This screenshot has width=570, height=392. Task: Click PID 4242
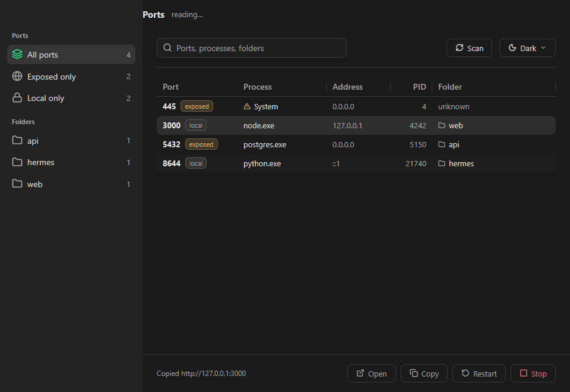pos(417,125)
